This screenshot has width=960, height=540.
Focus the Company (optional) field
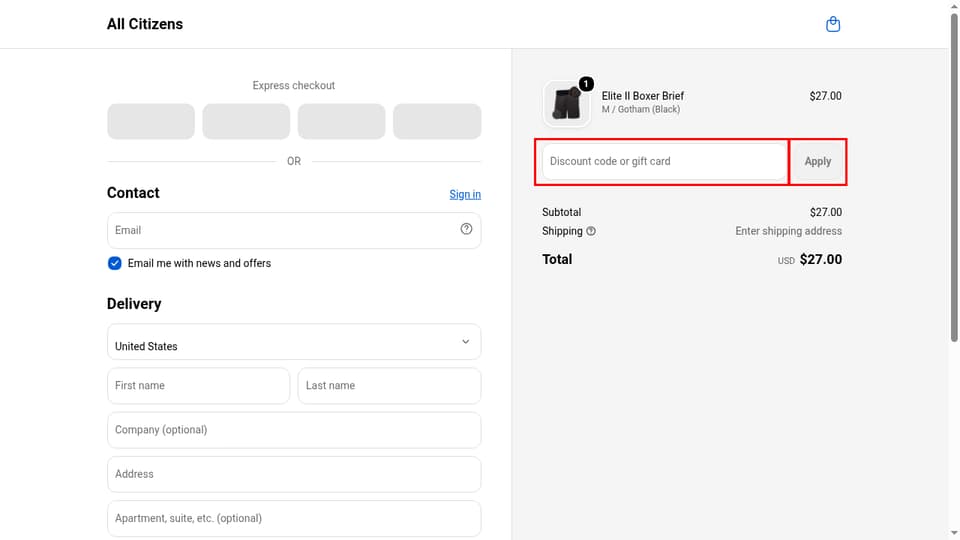[x=294, y=430]
